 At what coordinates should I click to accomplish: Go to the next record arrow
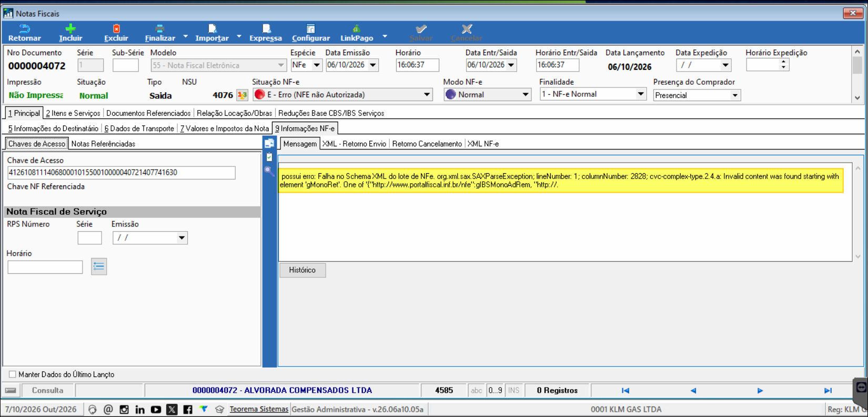[x=760, y=391]
